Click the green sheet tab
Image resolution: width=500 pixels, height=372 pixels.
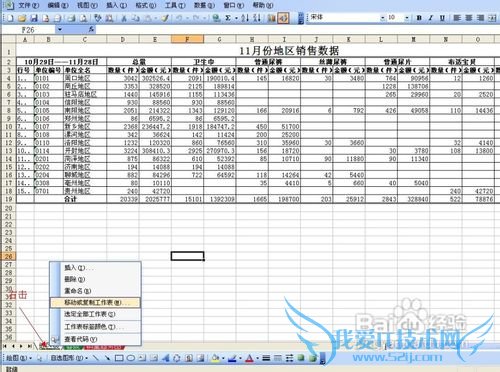coord(73,347)
